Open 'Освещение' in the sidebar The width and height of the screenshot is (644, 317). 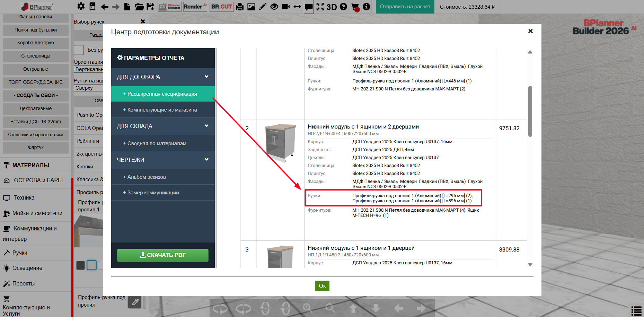(36, 268)
